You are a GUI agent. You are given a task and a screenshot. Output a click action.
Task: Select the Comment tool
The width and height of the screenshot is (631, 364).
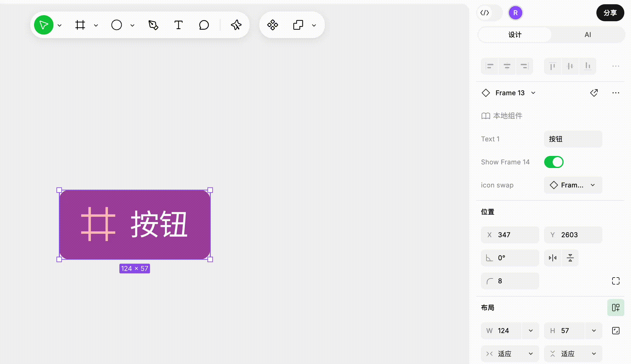(204, 25)
